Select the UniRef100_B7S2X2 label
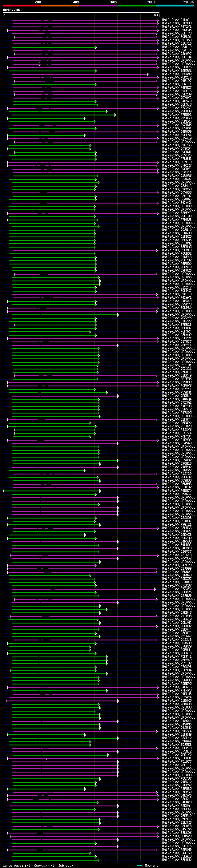197x868 pixels. (177, 108)
